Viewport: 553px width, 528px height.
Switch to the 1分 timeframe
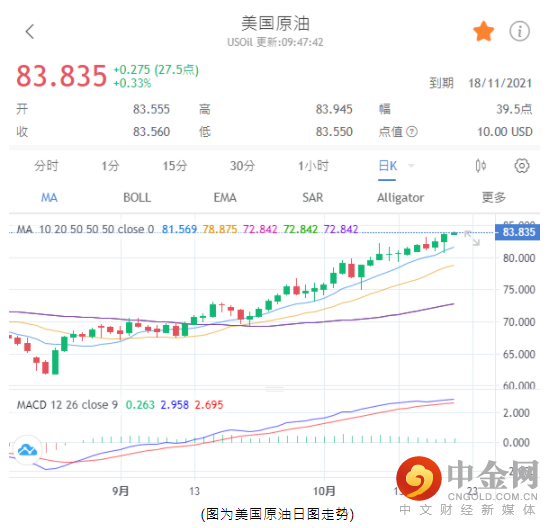(110, 165)
